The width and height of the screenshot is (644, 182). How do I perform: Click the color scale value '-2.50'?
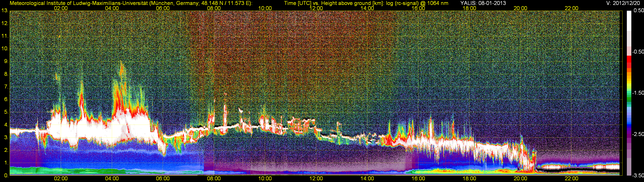click(638, 134)
